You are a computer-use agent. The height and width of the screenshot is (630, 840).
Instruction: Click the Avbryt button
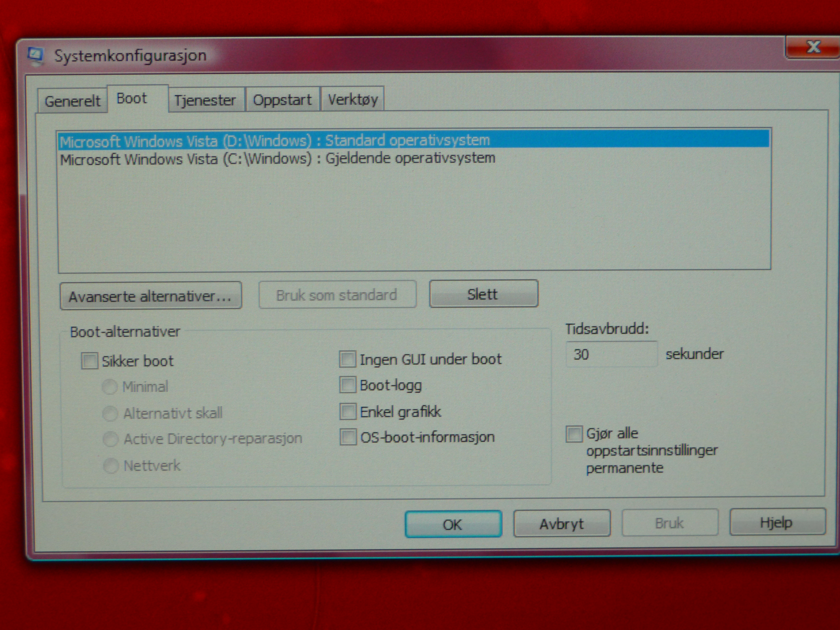point(562,523)
